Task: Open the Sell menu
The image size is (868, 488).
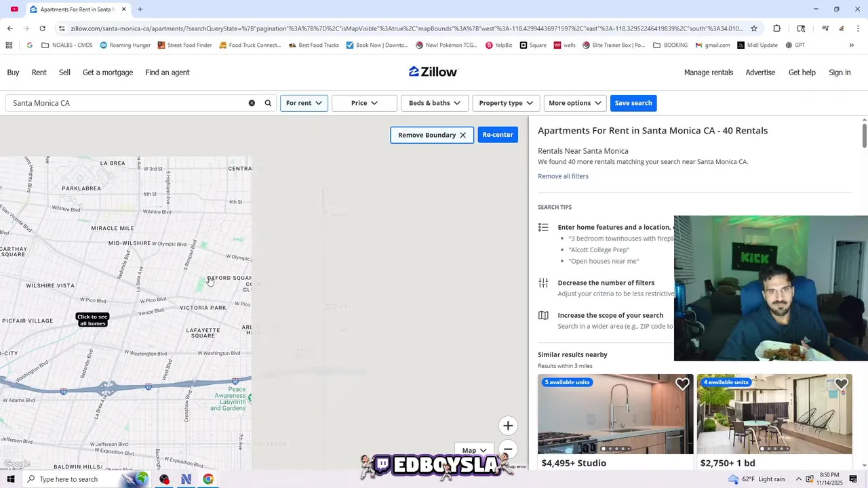Action: pos(64,73)
